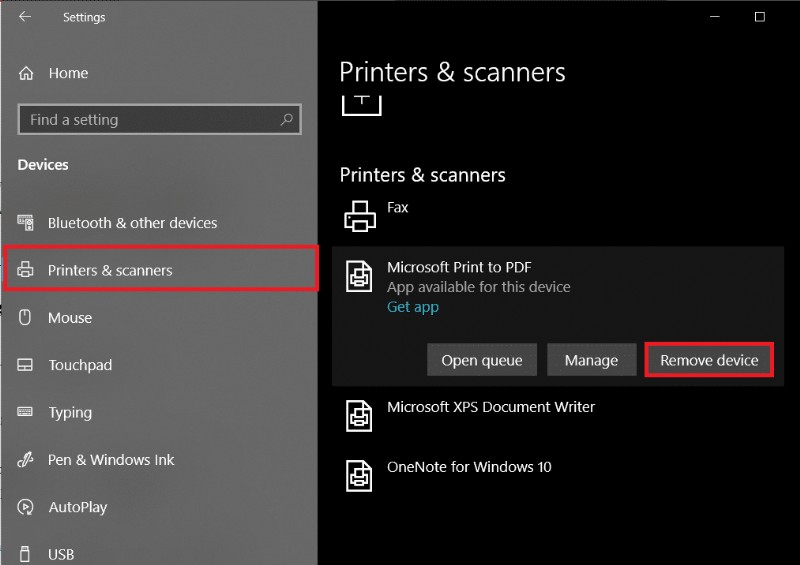Image resolution: width=800 pixels, height=565 pixels.
Task: Open Touchpad settings
Action: (80, 365)
